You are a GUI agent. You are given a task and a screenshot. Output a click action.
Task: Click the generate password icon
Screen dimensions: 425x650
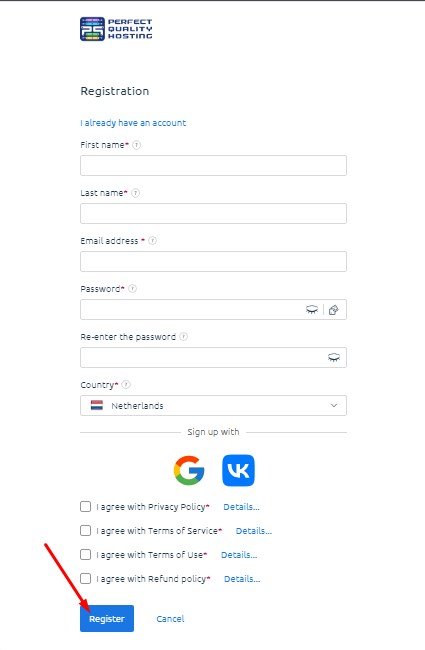[334, 310]
